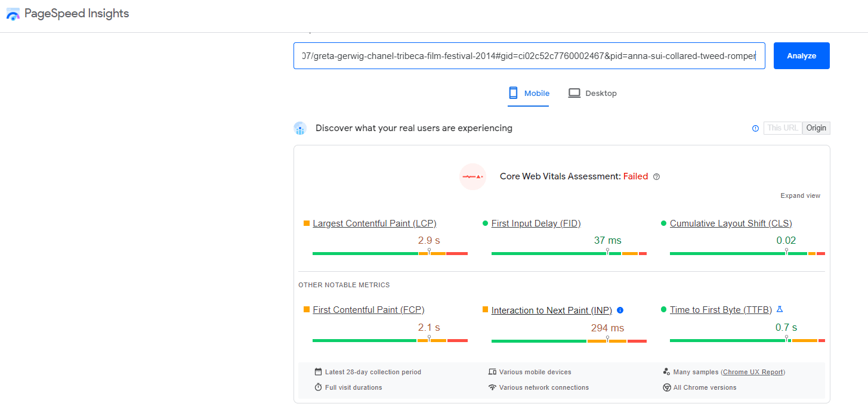Open First Input Delay (FID) link
The height and width of the screenshot is (413, 868).
click(x=536, y=223)
